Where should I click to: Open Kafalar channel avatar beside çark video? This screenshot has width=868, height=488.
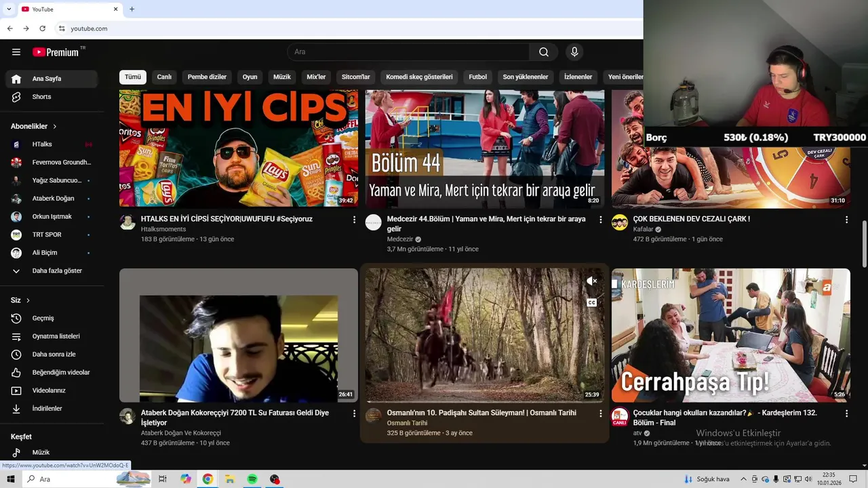tap(620, 222)
